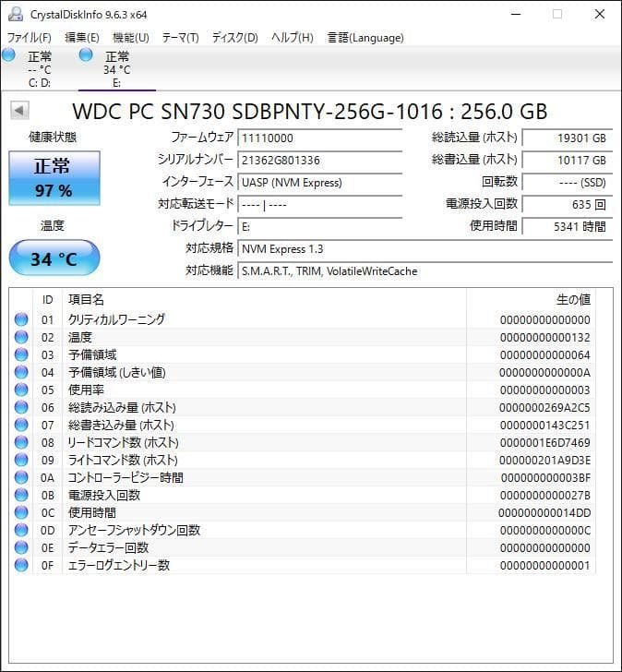
Task: Open the 編集(E) menu
Action: (x=82, y=38)
